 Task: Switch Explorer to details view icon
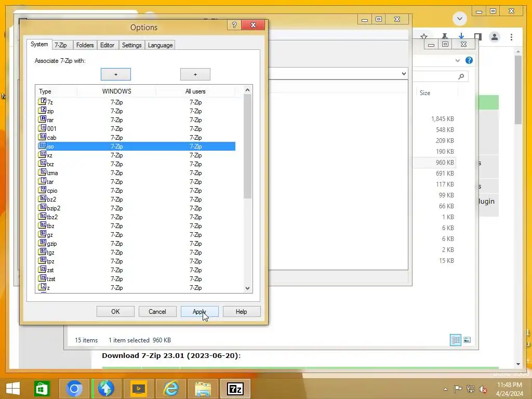tap(455, 340)
